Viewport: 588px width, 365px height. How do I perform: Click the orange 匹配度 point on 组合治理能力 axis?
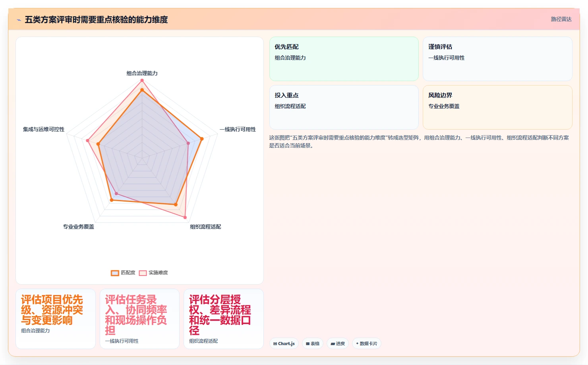click(142, 90)
